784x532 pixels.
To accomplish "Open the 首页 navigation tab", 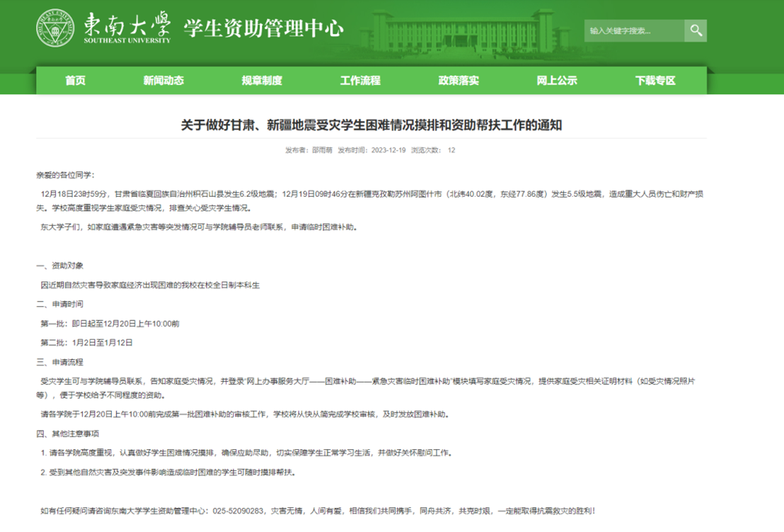I will click(x=75, y=81).
